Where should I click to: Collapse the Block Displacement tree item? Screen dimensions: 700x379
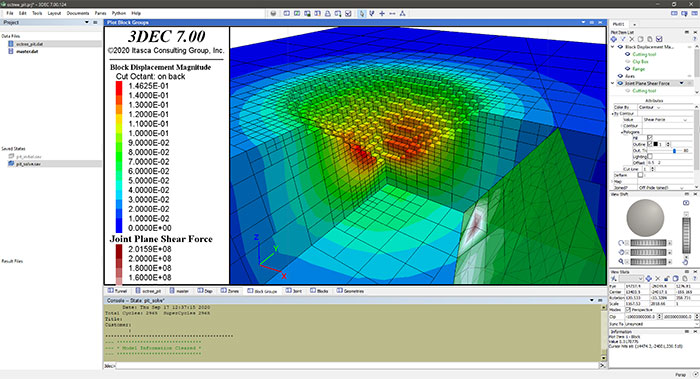click(x=612, y=47)
